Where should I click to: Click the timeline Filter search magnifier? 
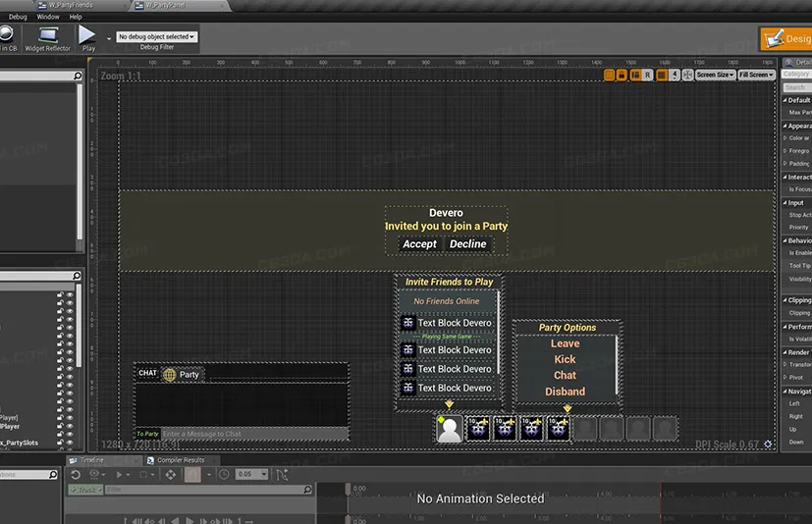point(307,490)
